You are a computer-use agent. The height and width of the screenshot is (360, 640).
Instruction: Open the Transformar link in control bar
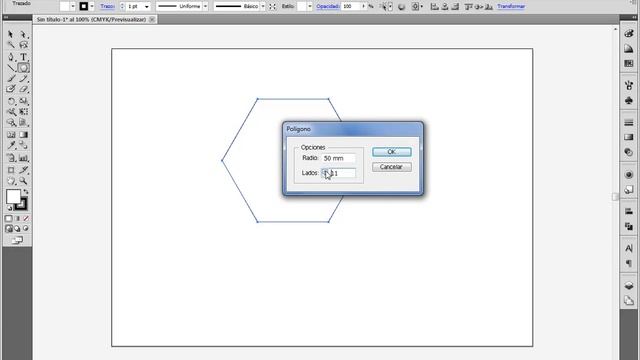tap(511, 7)
